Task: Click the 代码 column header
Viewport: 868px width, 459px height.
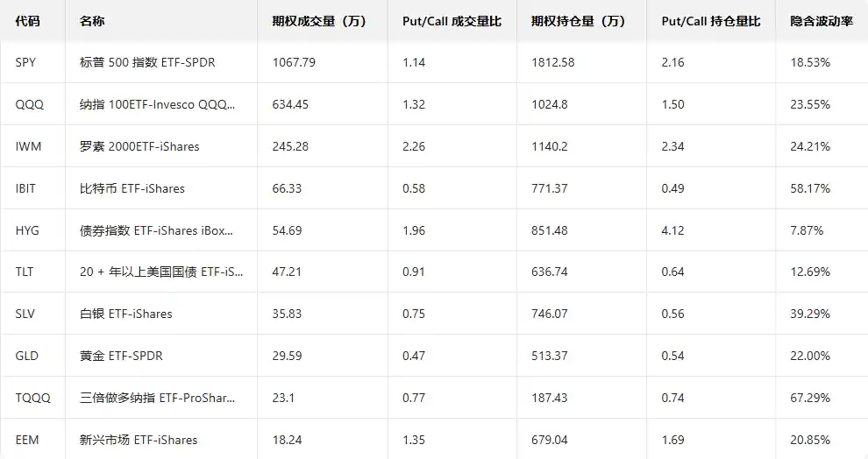Action: click(28, 21)
